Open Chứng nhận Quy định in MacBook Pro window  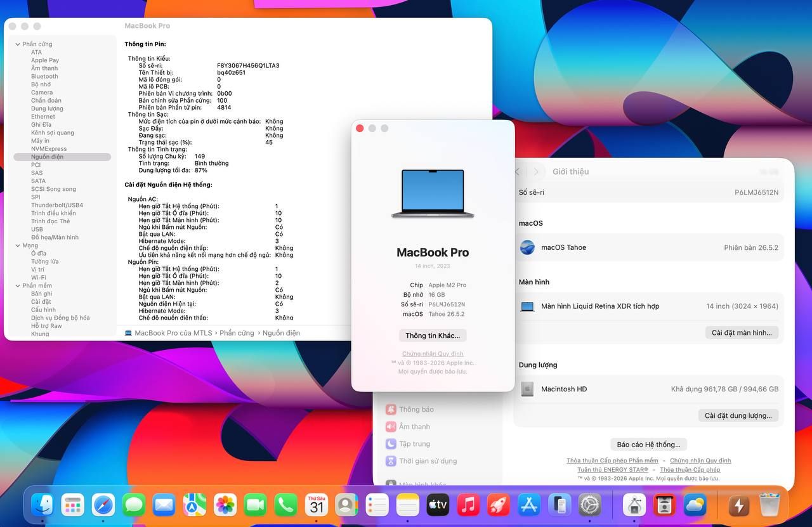433,354
